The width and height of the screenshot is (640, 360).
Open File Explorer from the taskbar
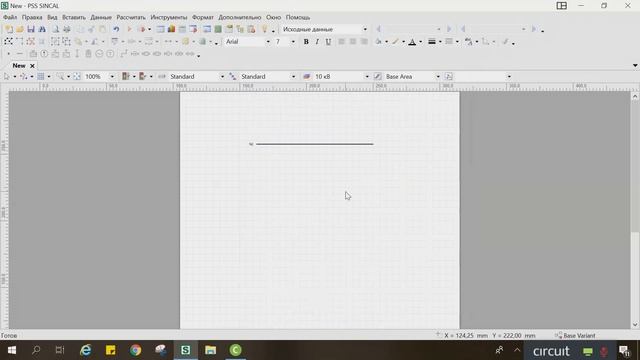210,350
